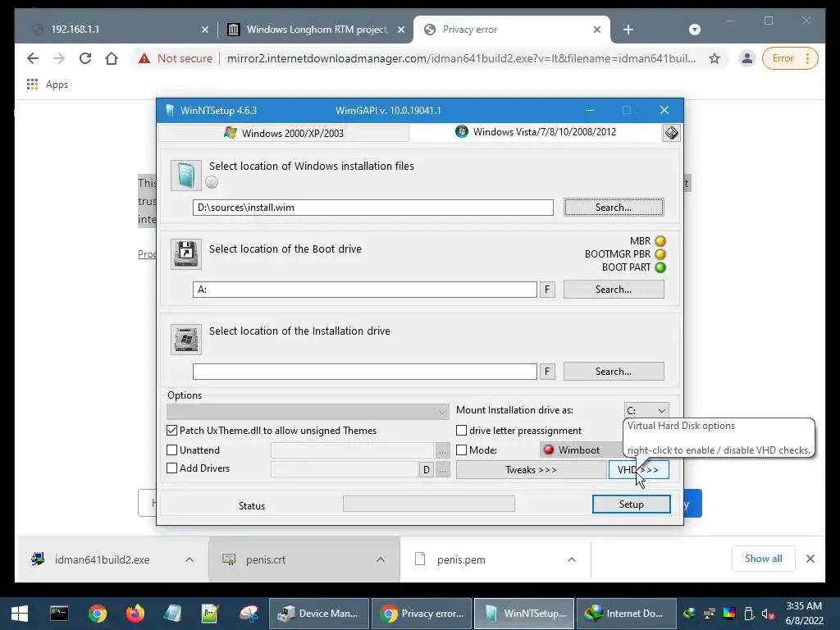Click the diamond icon beside the Vista tab
This screenshot has height=630, width=840.
671,133
